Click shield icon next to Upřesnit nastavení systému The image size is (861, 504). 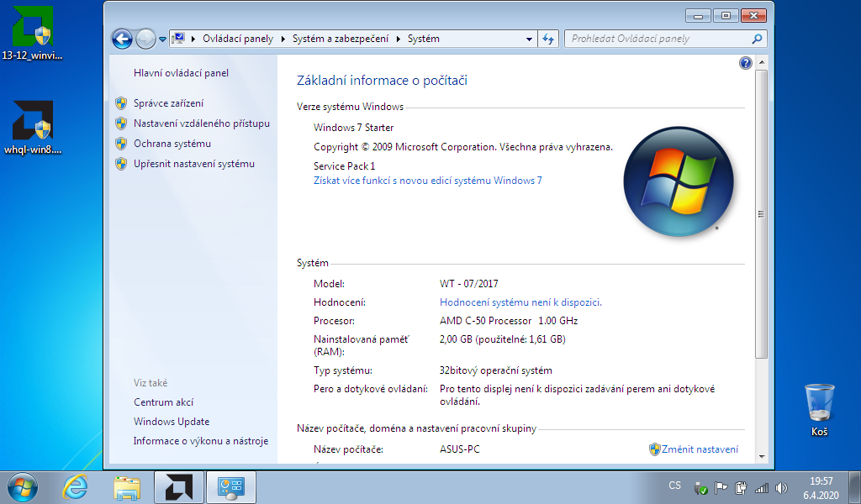[121, 164]
